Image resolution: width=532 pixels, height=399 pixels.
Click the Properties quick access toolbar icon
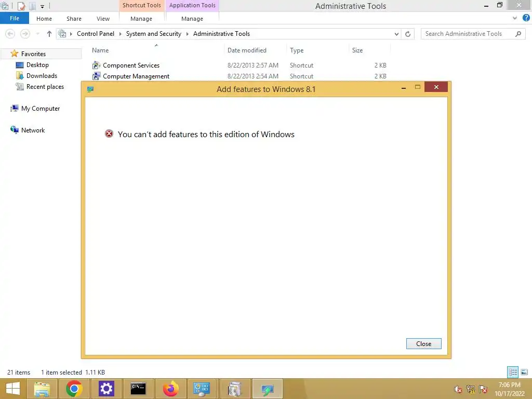21,6
